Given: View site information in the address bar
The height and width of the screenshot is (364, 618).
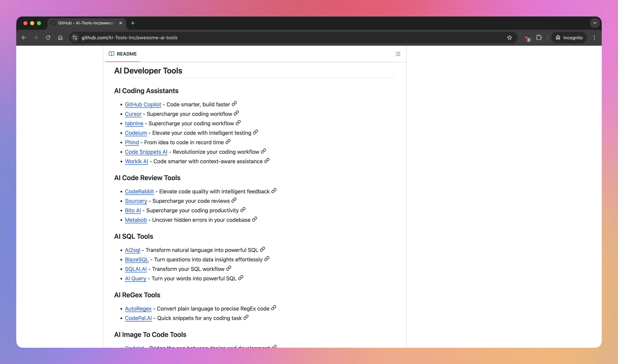Looking at the screenshot, I should pos(75,38).
